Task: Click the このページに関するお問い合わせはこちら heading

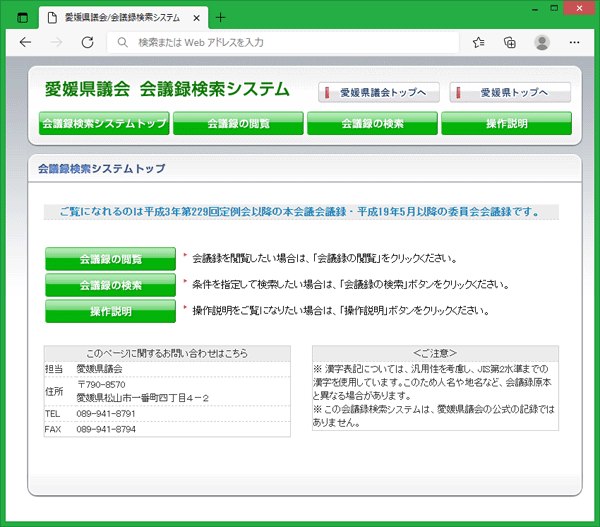Action: click(167, 353)
